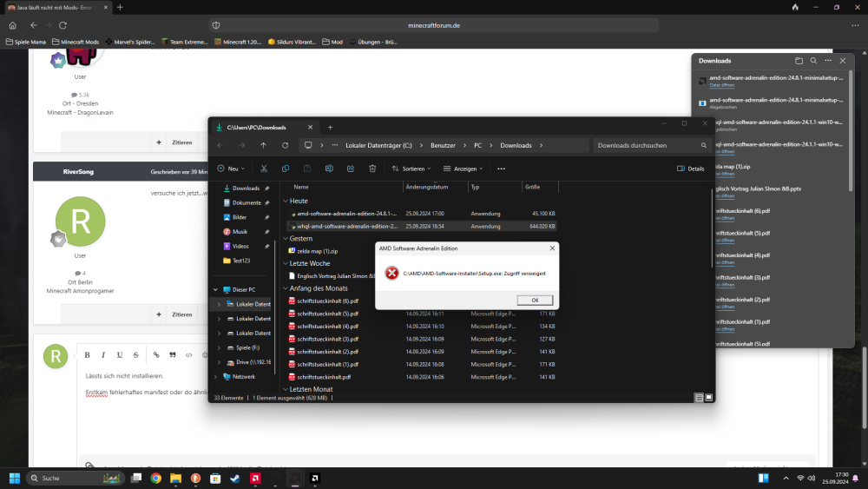This screenshot has height=489, width=868.
Task: Open Windows Start menu
Action: [15, 478]
